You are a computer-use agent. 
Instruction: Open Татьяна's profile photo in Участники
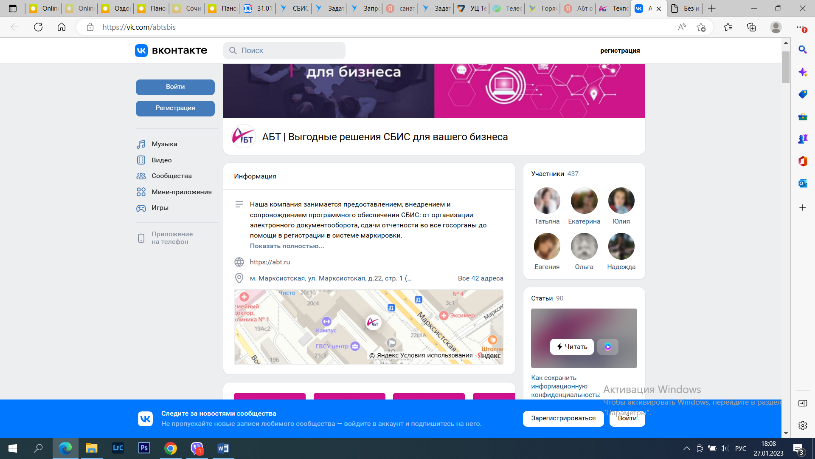[x=548, y=201]
